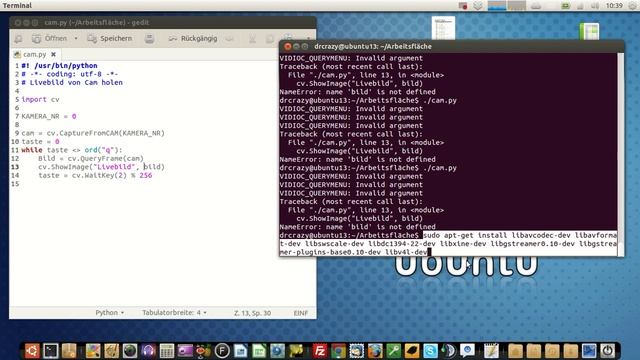The height and width of the screenshot is (360, 640).
Task: Click the Ubuntu logo icon in the dock
Action: [32, 350]
